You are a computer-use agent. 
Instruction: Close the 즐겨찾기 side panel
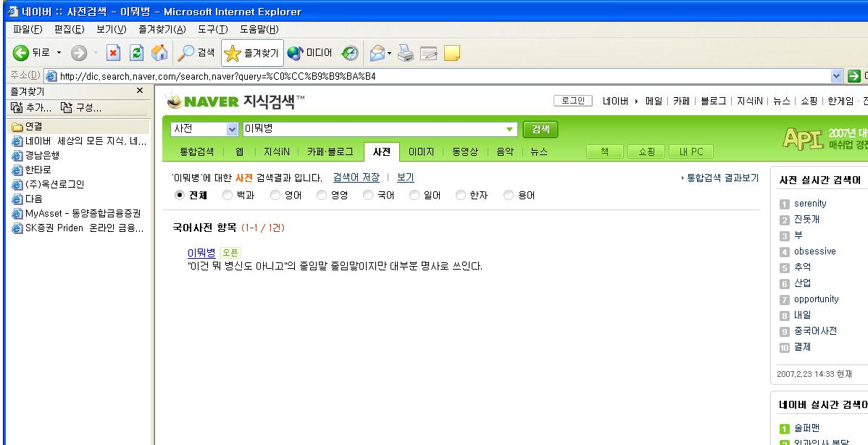(140, 90)
